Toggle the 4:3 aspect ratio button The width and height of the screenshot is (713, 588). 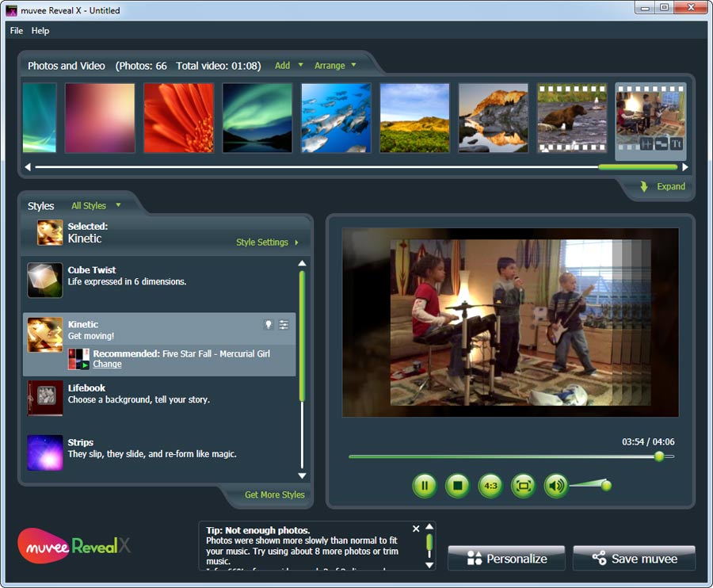point(490,485)
